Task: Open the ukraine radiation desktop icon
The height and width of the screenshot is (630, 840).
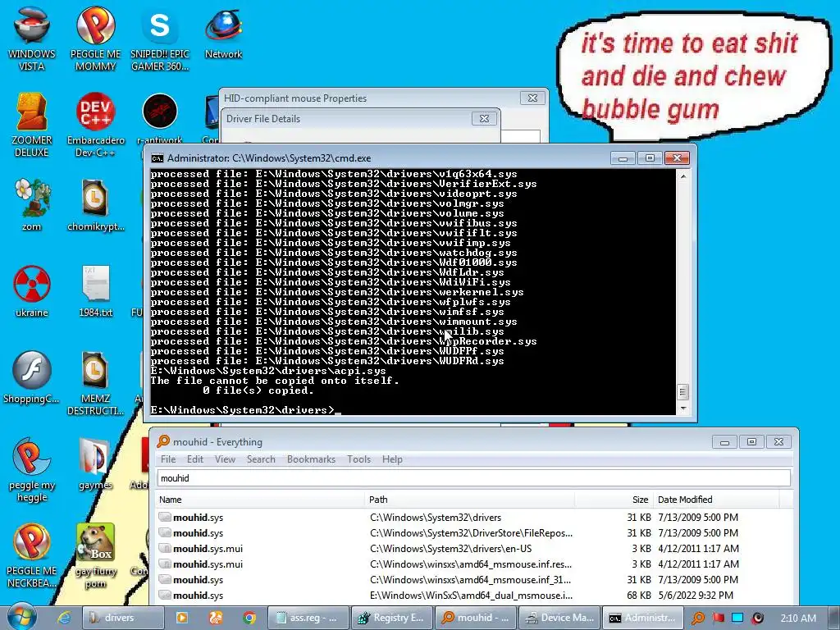Action: point(32,290)
